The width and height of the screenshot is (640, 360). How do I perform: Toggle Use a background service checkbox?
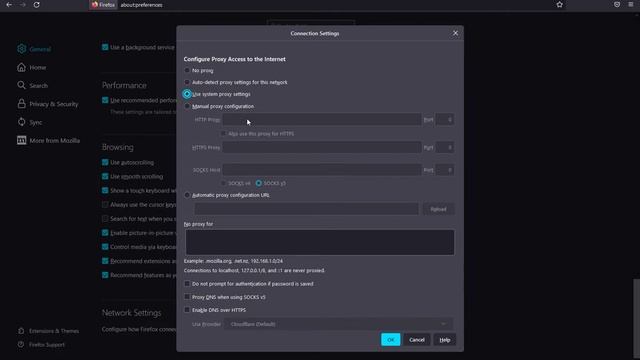point(105,47)
